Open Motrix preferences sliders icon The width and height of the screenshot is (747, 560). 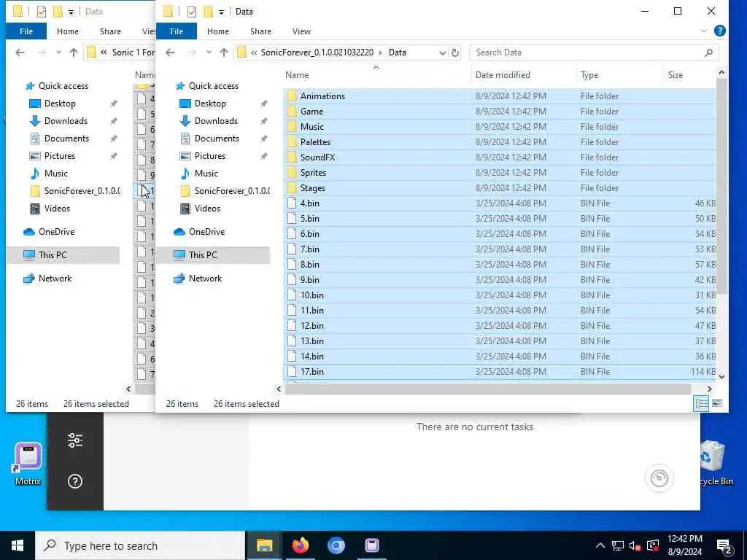(x=75, y=440)
